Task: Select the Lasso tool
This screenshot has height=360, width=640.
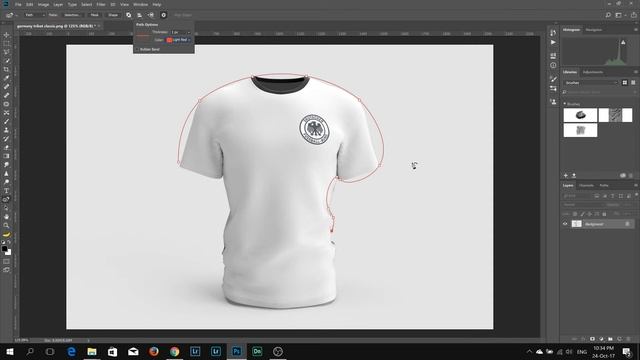Action: [7, 52]
